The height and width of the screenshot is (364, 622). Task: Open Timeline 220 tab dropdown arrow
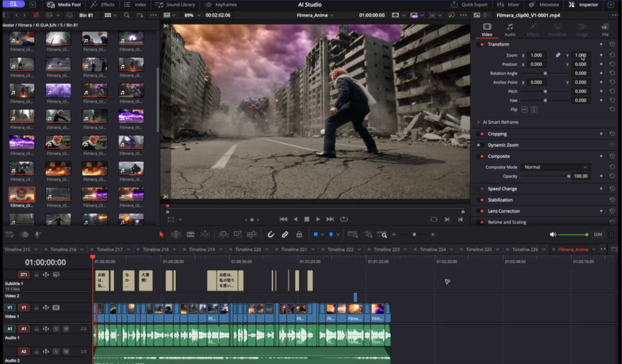pos(267,249)
